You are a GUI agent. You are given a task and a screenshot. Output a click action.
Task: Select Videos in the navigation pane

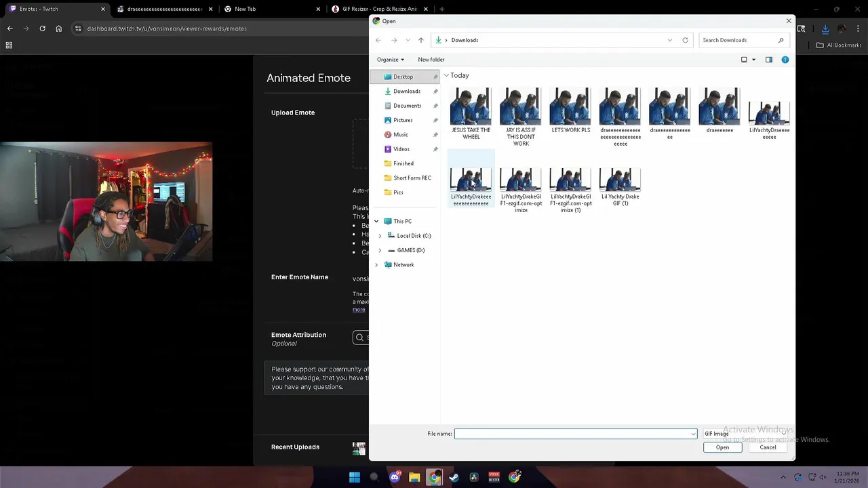click(x=401, y=149)
